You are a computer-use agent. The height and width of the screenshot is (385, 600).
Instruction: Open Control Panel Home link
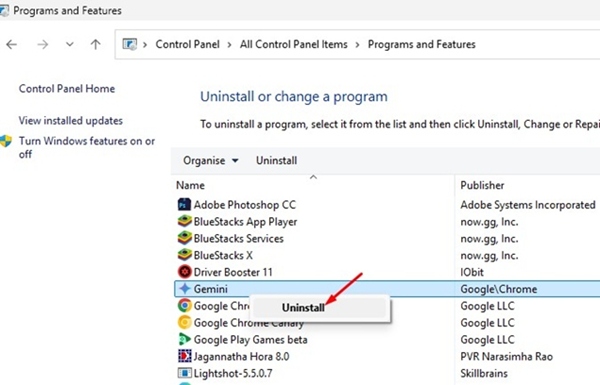pyautogui.click(x=67, y=89)
